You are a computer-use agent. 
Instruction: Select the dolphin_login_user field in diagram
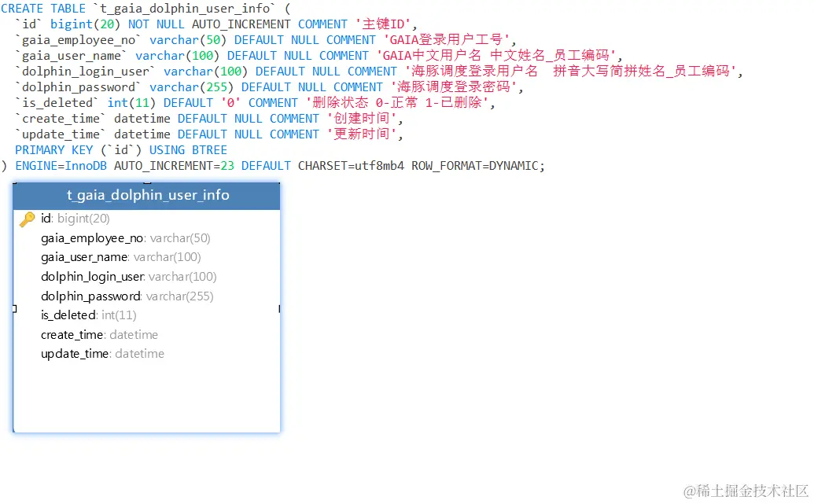click(129, 277)
